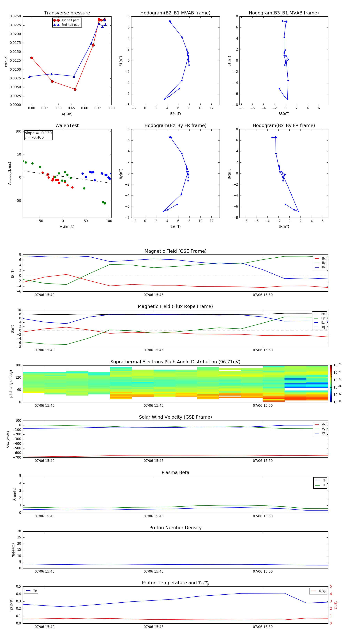This screenshot has width=351, height=644.
Task: Click the 'Hodogram(B3_B1 MVAB frame)' title
Action: coord(284,13)
